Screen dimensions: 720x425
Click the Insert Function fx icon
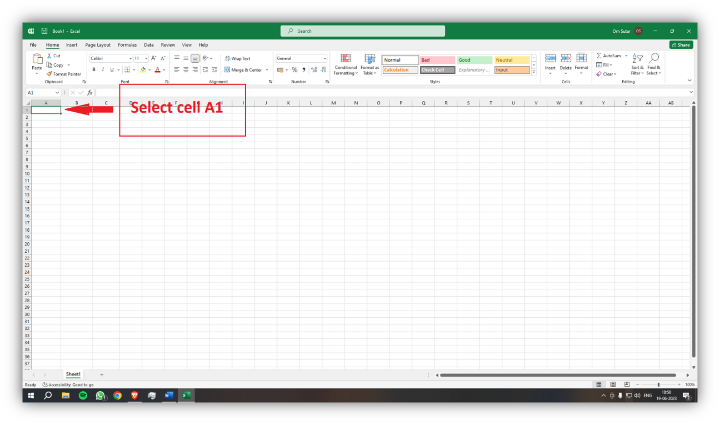point(90,92)
